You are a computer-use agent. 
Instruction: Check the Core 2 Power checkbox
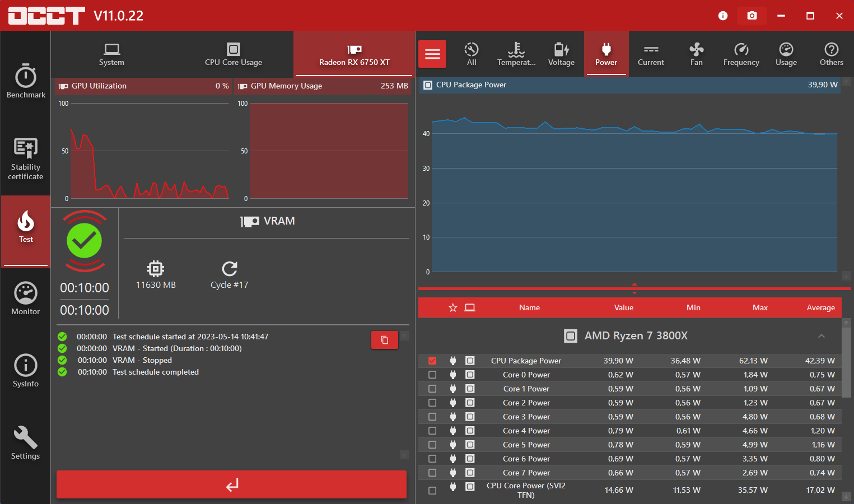click(x=432, y=403)
